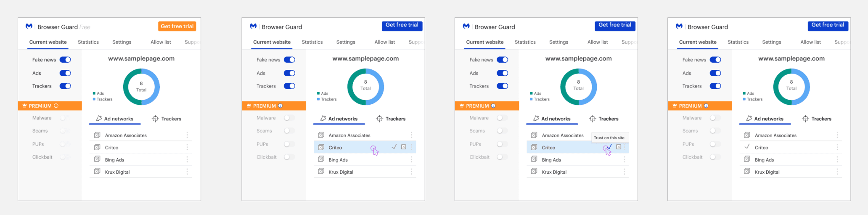
Task: Click Get free trial button in fourth panel
Action: tap(828, 25)
